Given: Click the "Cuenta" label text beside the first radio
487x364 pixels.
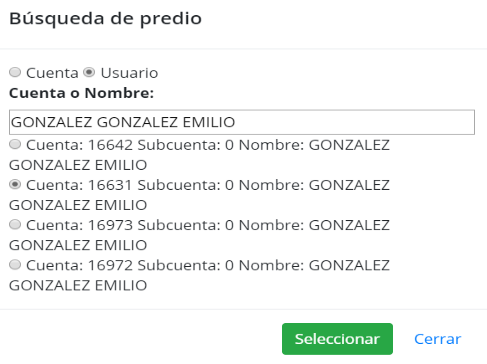Looking at the screenshot, I should tap(52, 73).
